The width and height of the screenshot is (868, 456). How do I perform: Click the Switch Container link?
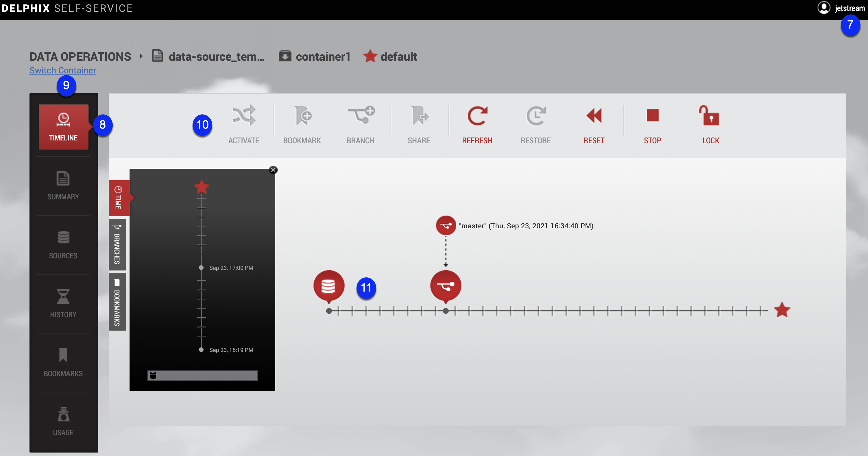63,71
